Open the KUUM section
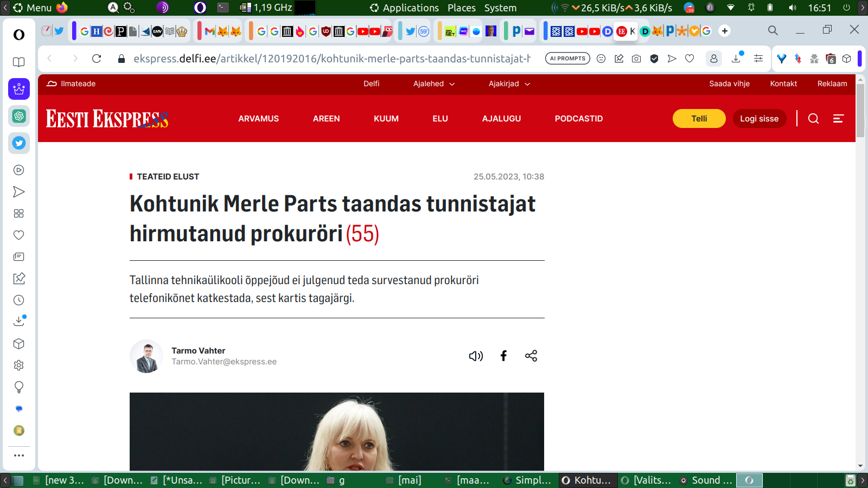Image resolution: width=868 pixels, height=488 pixels. tap(386, 119)
